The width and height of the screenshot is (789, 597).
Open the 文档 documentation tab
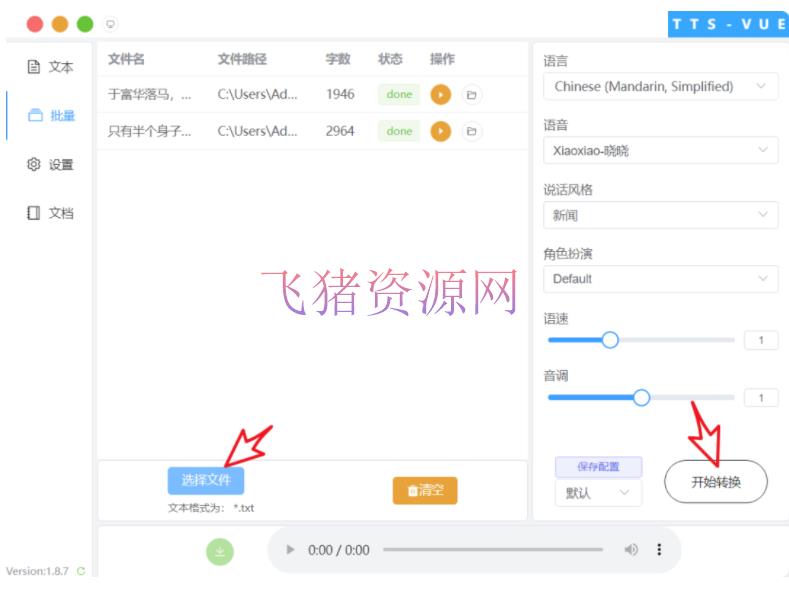pyautogui.click(x=50, y=213)
